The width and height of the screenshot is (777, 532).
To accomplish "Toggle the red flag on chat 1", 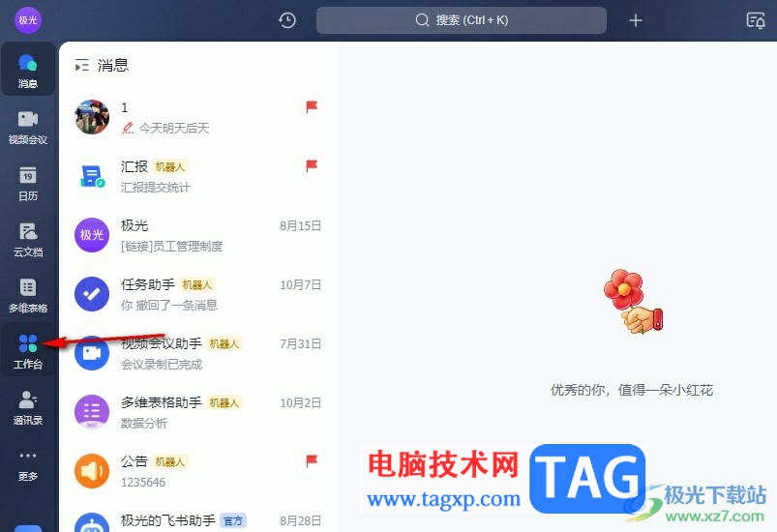I will point(312,106).
